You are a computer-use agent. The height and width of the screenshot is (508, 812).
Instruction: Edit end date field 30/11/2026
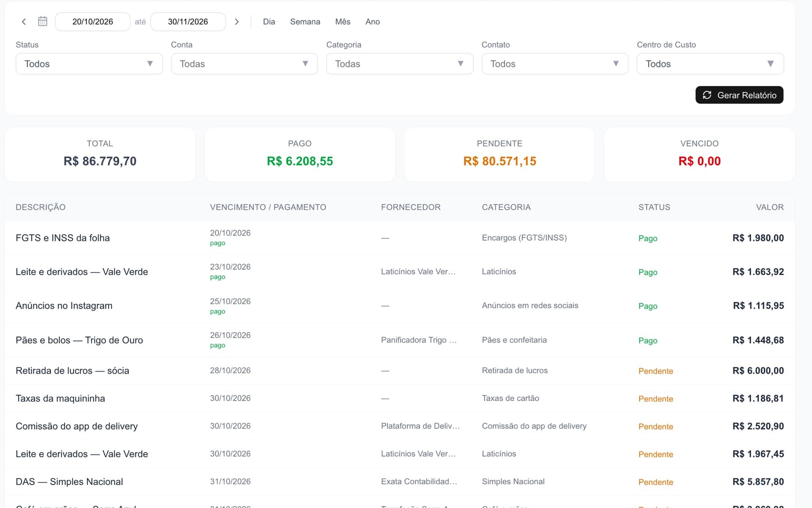tap(188, 22)
